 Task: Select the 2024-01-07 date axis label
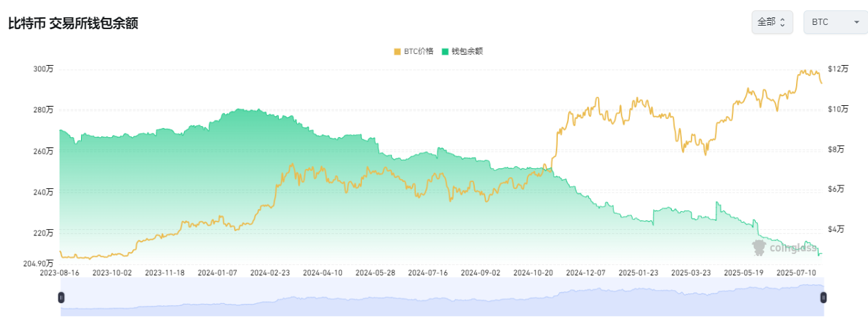tap(217, 273)
